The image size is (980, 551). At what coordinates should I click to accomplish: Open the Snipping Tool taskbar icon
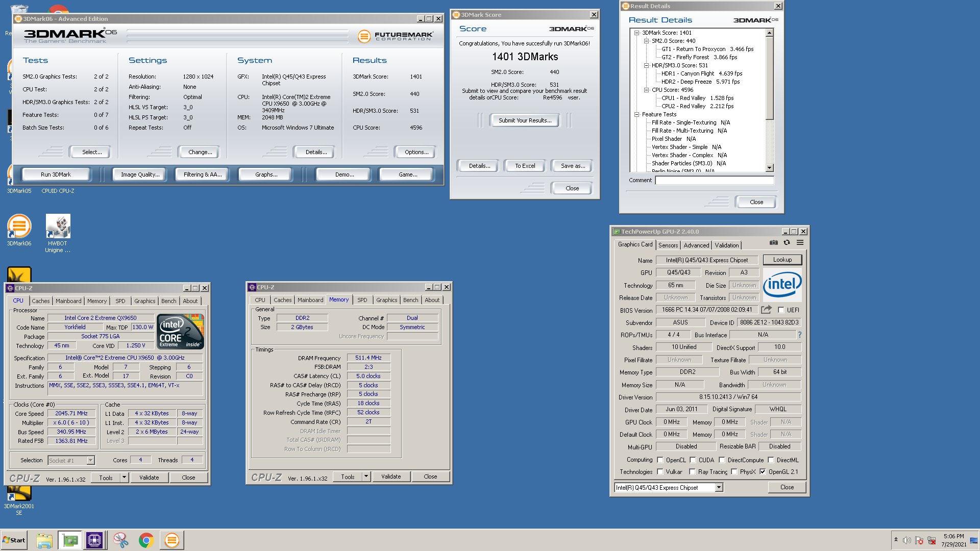click(121, 540)
